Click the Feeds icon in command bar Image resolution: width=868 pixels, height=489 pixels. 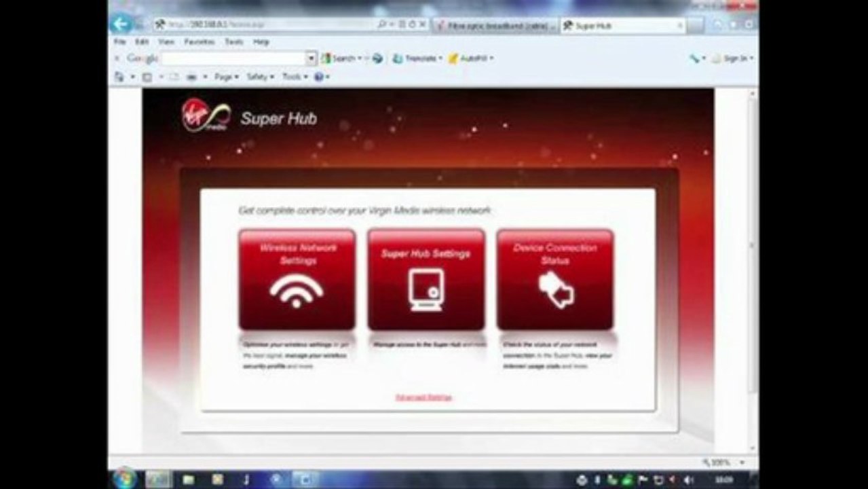coord(147,77)
